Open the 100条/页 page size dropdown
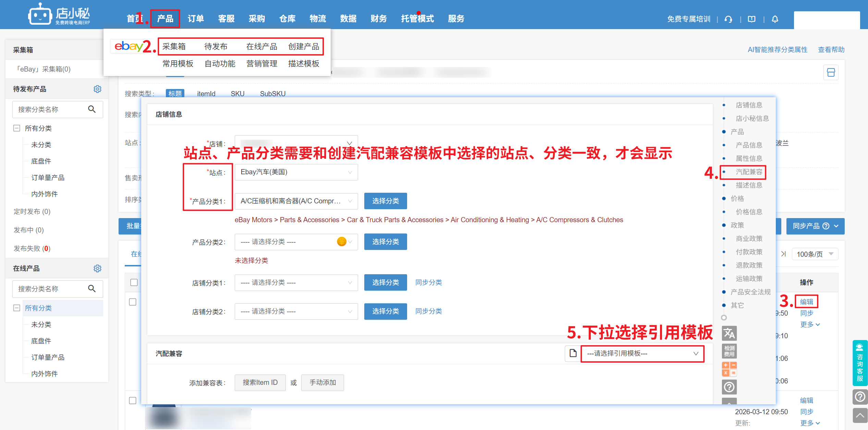 click(x=815, y=254)
